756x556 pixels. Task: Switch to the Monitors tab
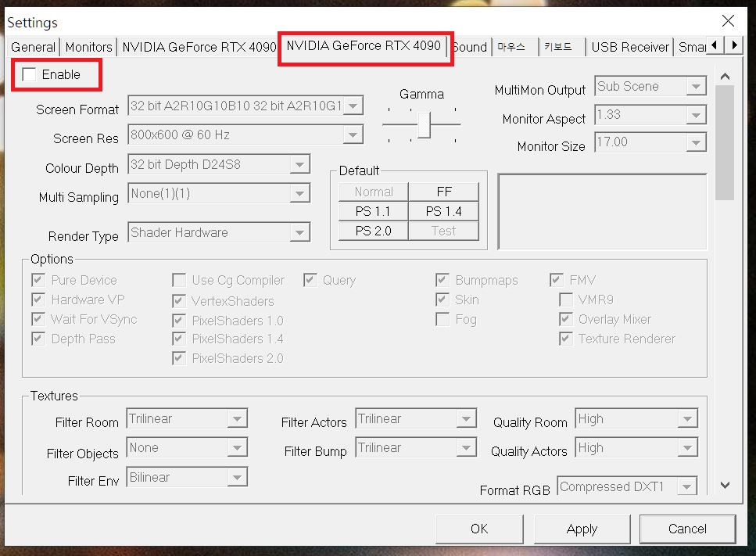88,47
